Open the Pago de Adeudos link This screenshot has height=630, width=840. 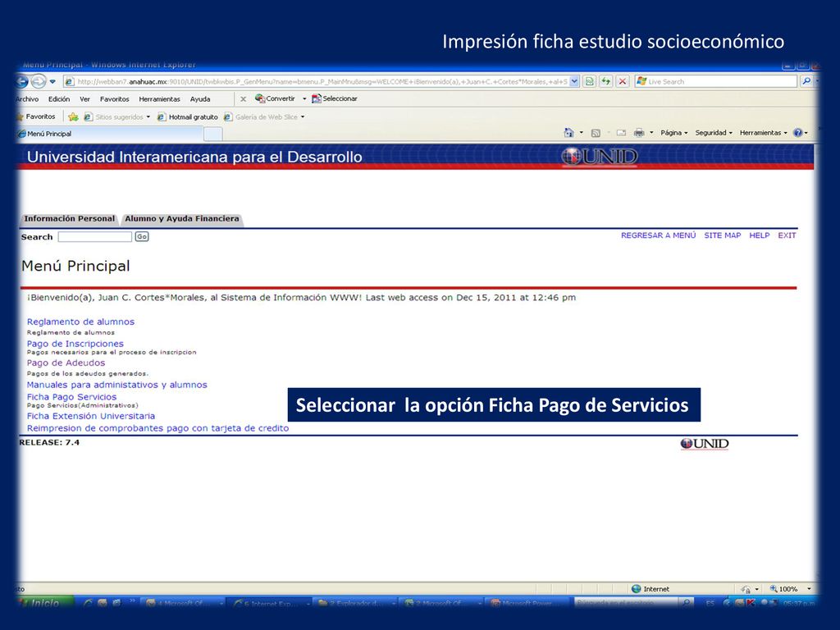66,363
